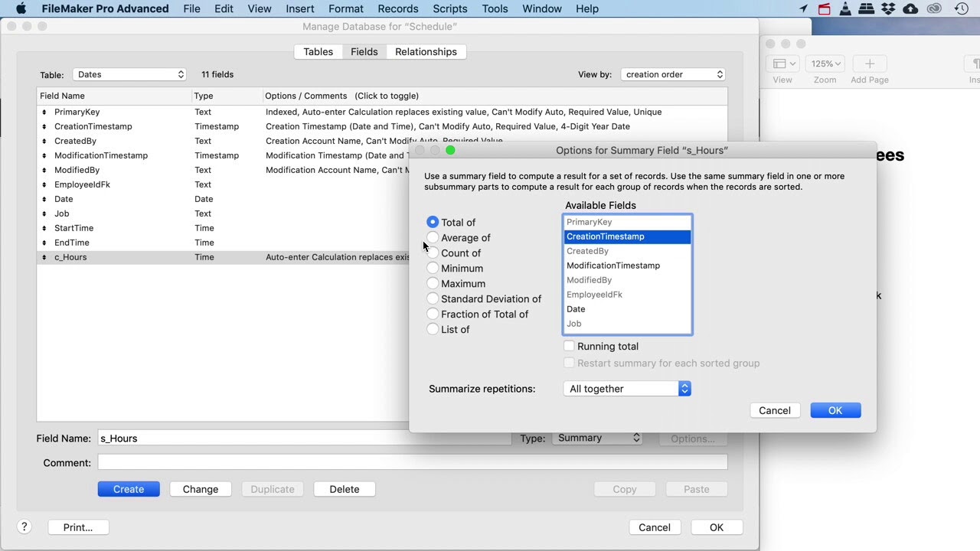Viewport: 980px width, 551px height.
Task: Click the stacked grid menu bar icon
Action: click(x=867, y=8)
